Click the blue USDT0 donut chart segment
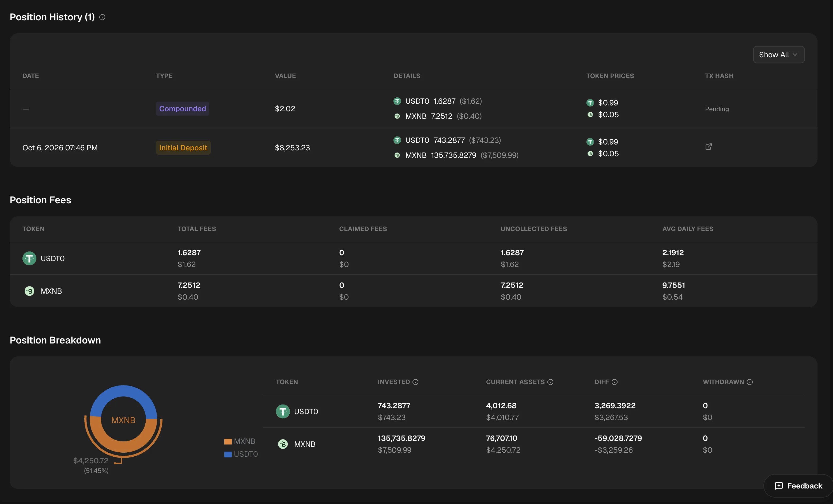Screen dimensions: 833x504 123,391
